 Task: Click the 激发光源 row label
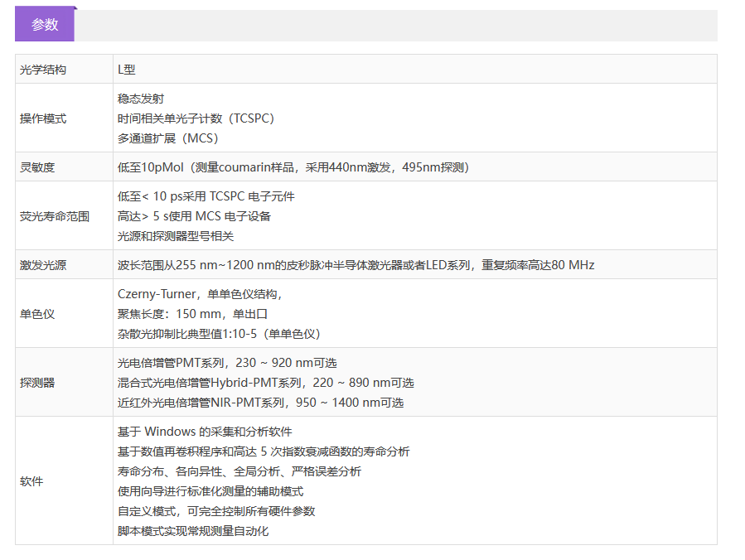(x=43, y=265)
